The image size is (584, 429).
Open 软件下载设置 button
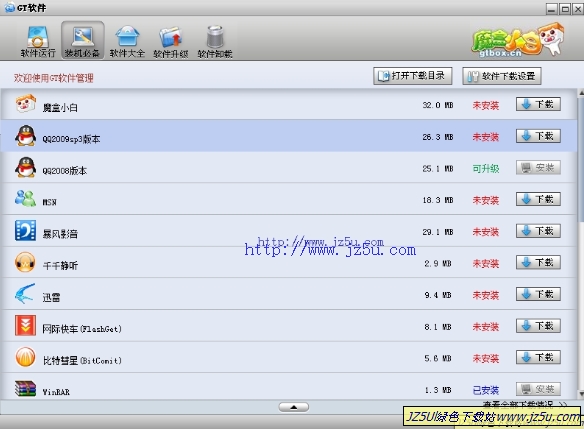click(502, 76)
